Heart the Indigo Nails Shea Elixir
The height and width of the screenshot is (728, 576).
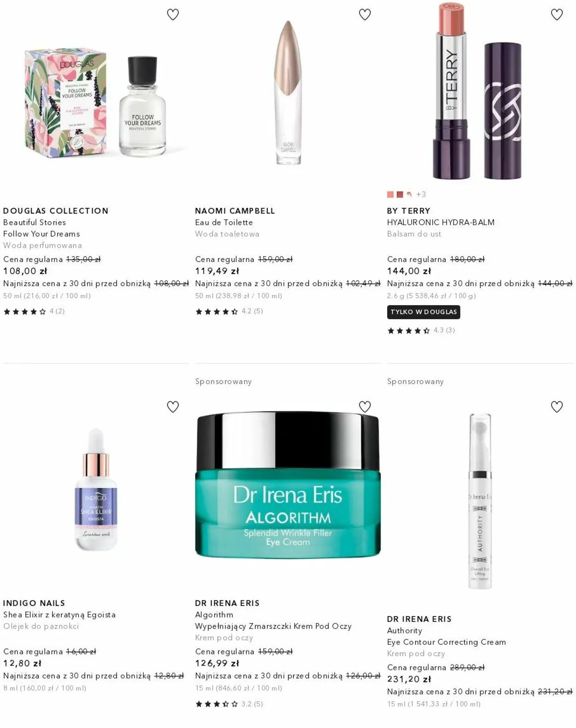coord(173,407)
